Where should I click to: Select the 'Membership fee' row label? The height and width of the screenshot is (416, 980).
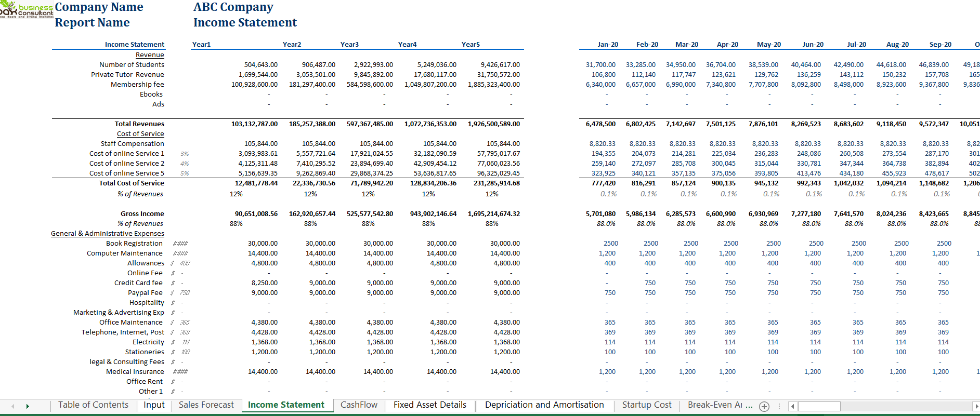pyautogui.click(x=137, y=85)
